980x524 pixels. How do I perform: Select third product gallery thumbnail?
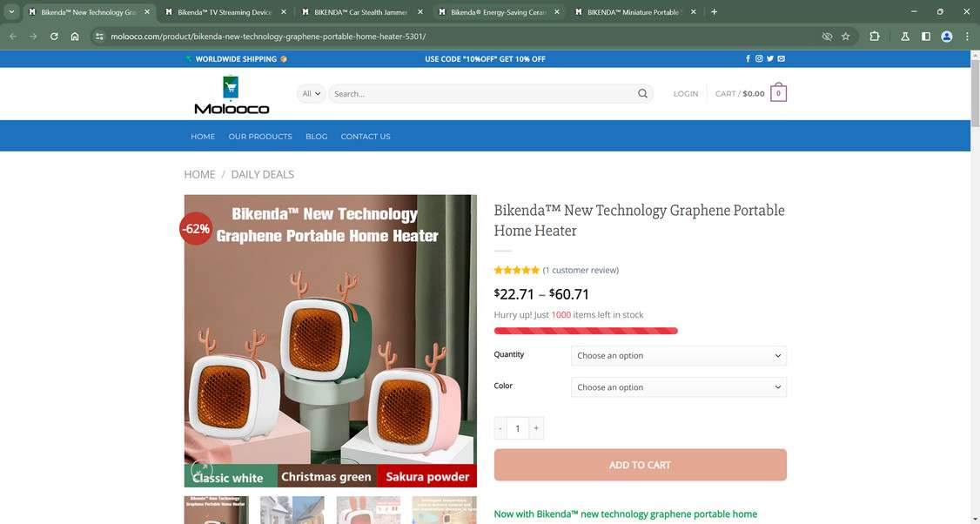(x=368, y=510)
